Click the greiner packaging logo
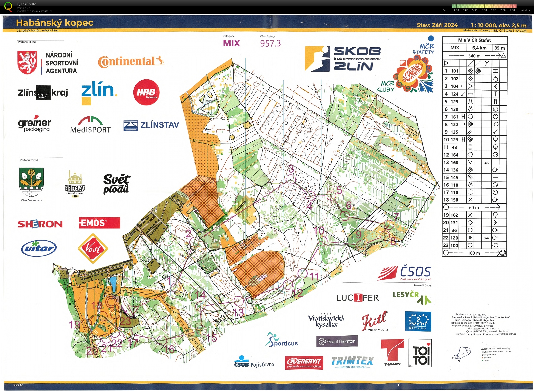Viewport: 534px width, 392px height. click(x=34, y=124)
